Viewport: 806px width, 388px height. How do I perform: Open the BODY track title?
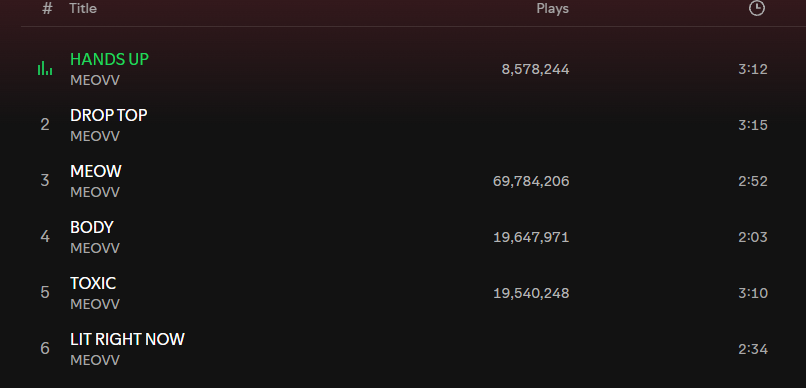click(92, 227)
